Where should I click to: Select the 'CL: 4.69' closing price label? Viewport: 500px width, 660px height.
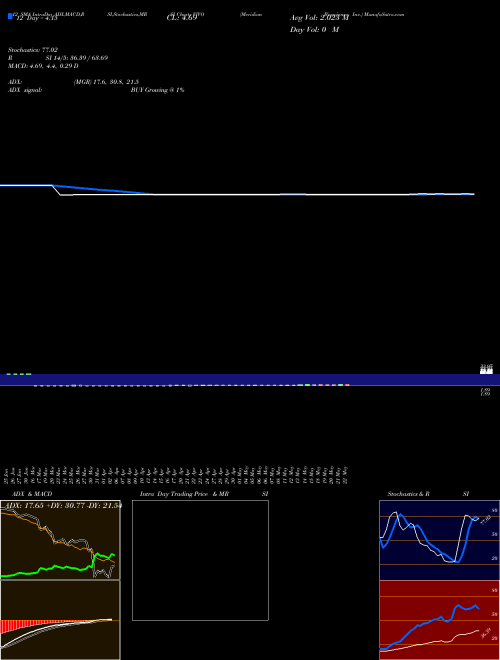tap(182, 18)
